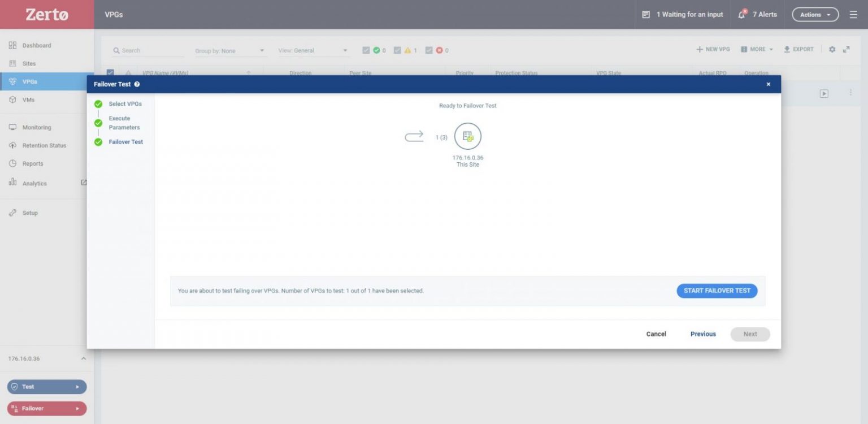
Task: Open the hamburger menu in the header
Action: (853, 15)
